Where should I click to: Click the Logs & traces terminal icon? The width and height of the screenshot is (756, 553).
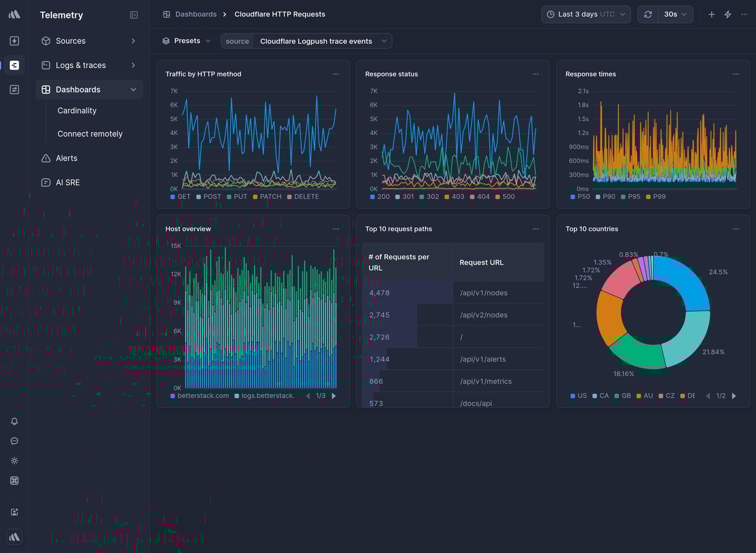point(46,65)
